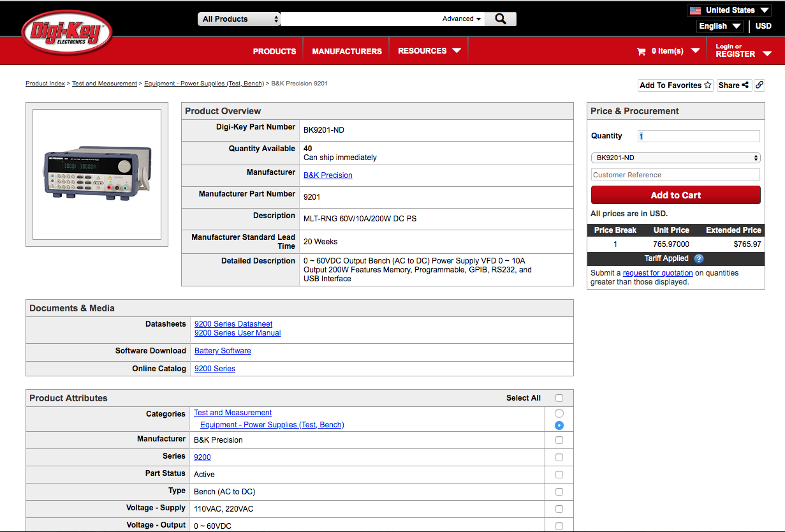Open the All Products category dropdown

239,19
